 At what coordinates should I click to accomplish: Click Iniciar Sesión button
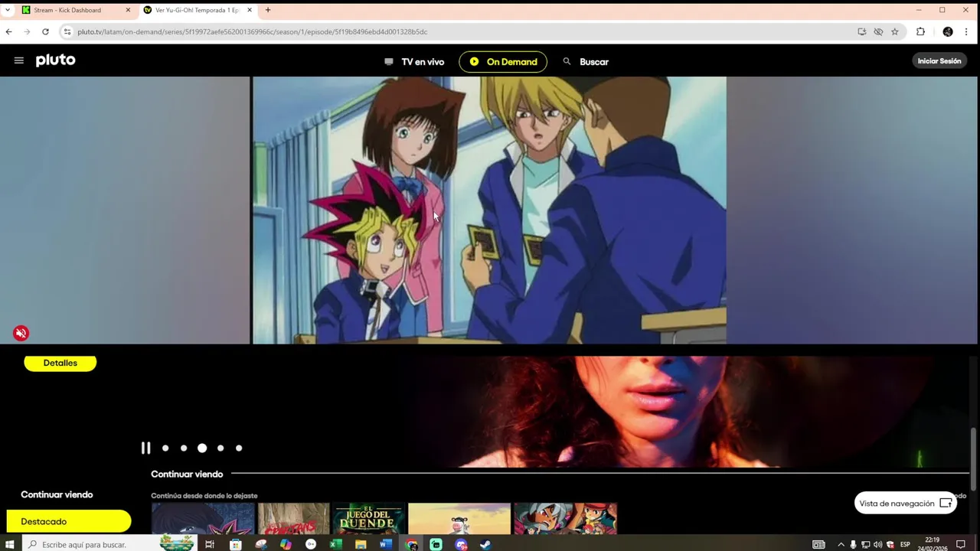939,61
